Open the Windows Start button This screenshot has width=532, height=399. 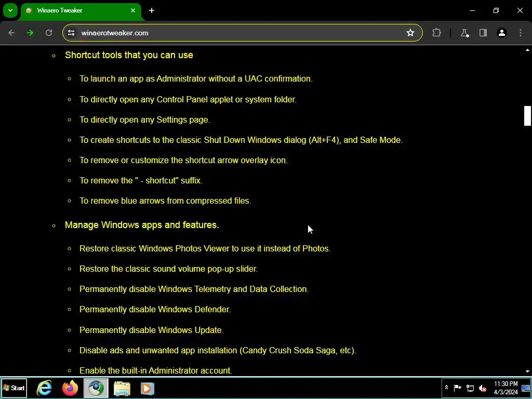pos(14,388)
